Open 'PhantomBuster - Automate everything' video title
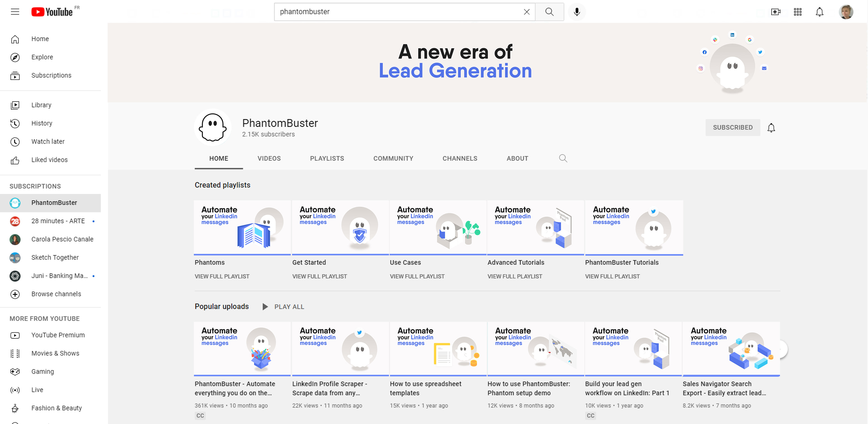Image resolution: width=868 pixels, height=424 pixels. (x=235, y=388)
